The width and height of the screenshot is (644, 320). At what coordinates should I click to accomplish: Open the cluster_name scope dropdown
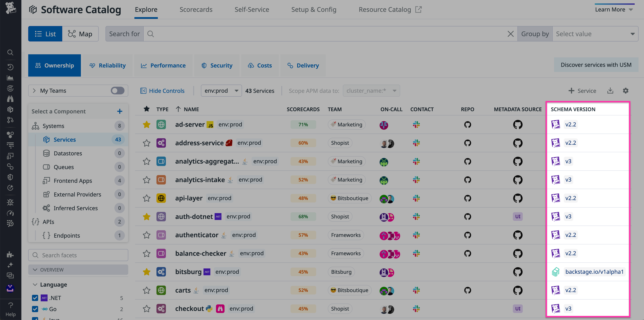point(371,91)
